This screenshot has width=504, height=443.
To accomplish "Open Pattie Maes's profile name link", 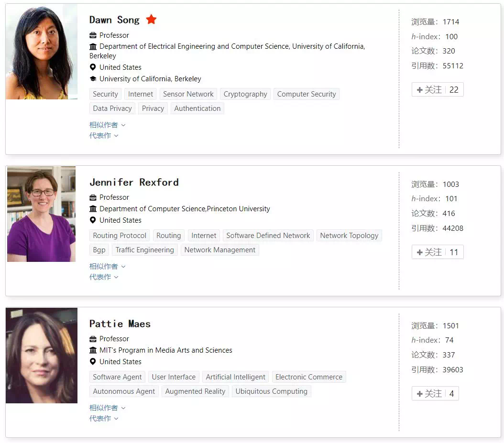I will 120,324.
